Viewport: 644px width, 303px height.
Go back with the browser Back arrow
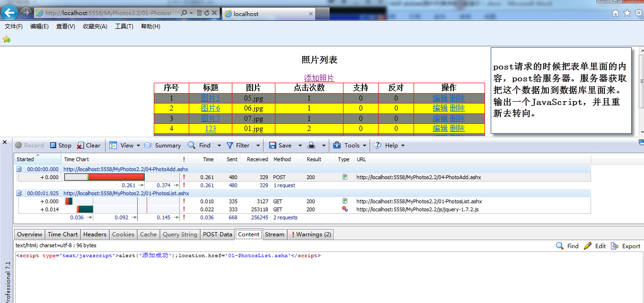pos(9,13)
